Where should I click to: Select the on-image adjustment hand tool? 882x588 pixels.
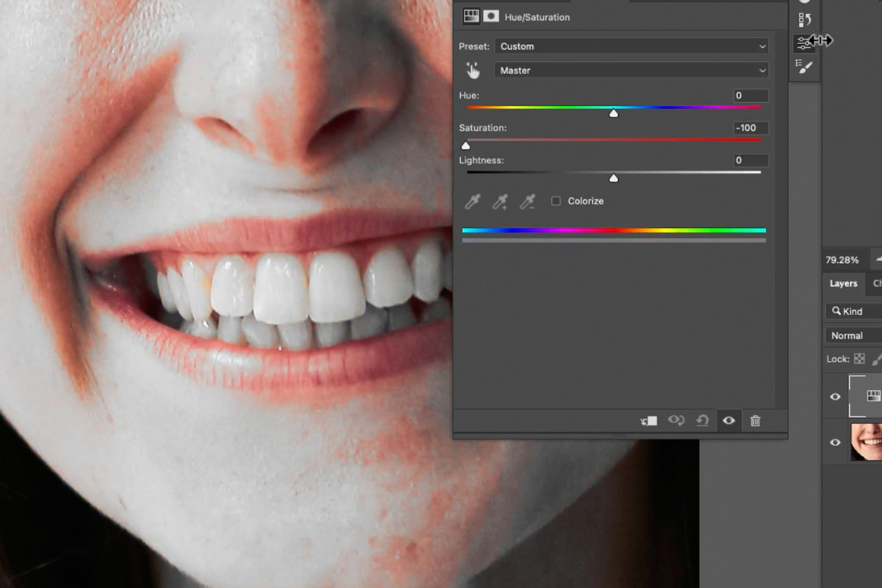pyautogui.click(x=473, y=70)
